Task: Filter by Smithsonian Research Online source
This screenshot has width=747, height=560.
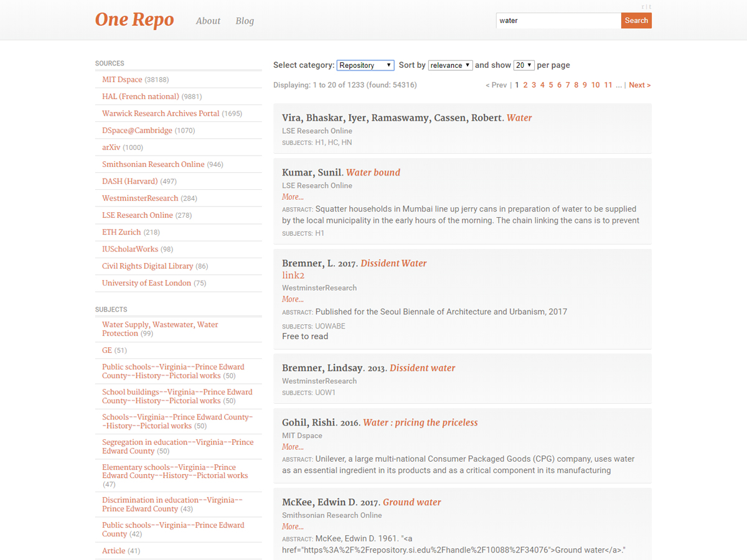Action: (x=153, y=164)
